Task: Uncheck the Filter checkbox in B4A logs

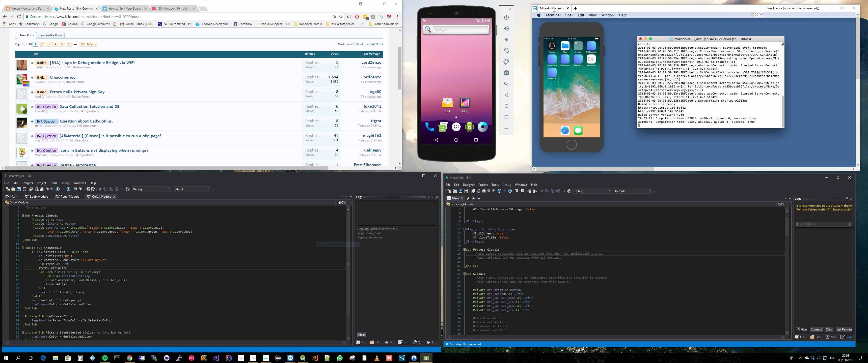Action: [798, 329]
